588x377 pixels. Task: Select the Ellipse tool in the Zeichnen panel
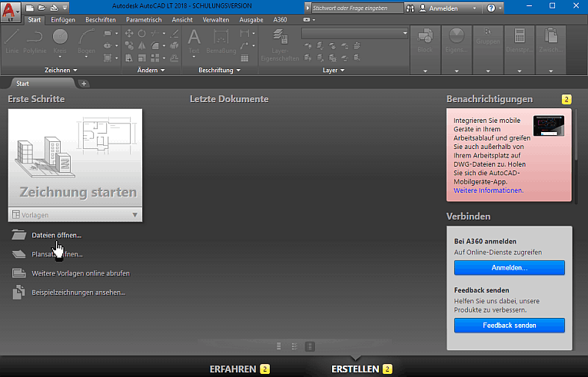point(108,46)
